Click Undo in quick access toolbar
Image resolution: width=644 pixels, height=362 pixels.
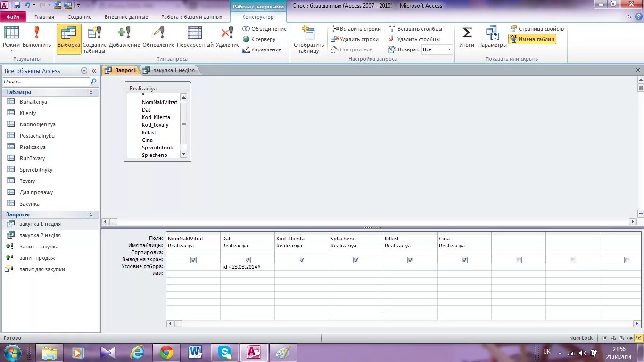tap(27, 6)
